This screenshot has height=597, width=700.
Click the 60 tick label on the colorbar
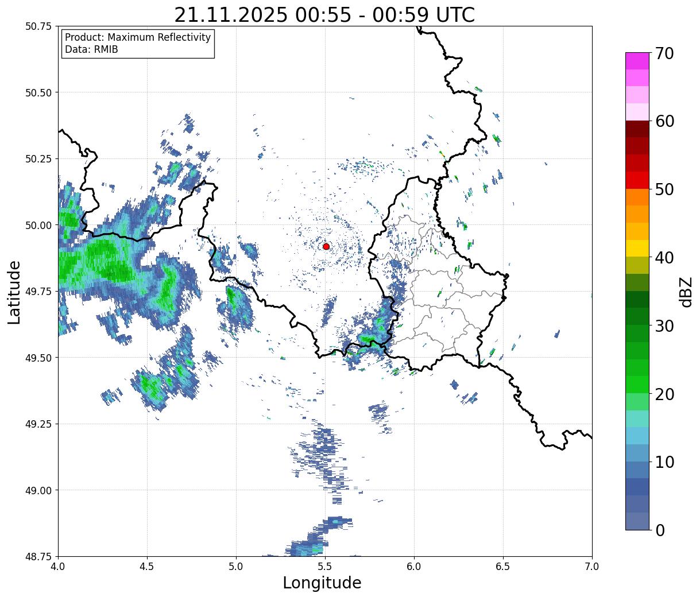(664, 121)
